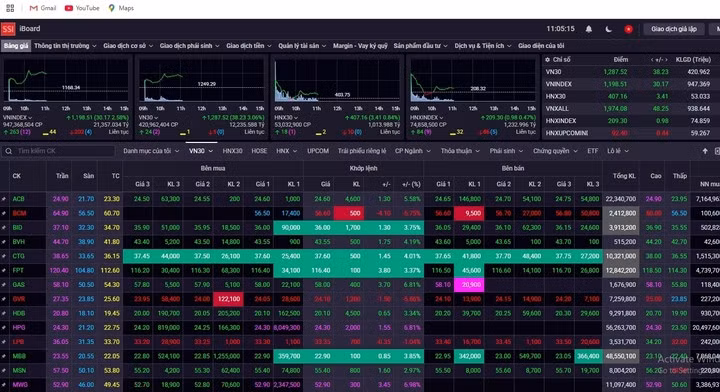
Task: Open Trái phiếu riêng lẻ tab
Action: 362,151
